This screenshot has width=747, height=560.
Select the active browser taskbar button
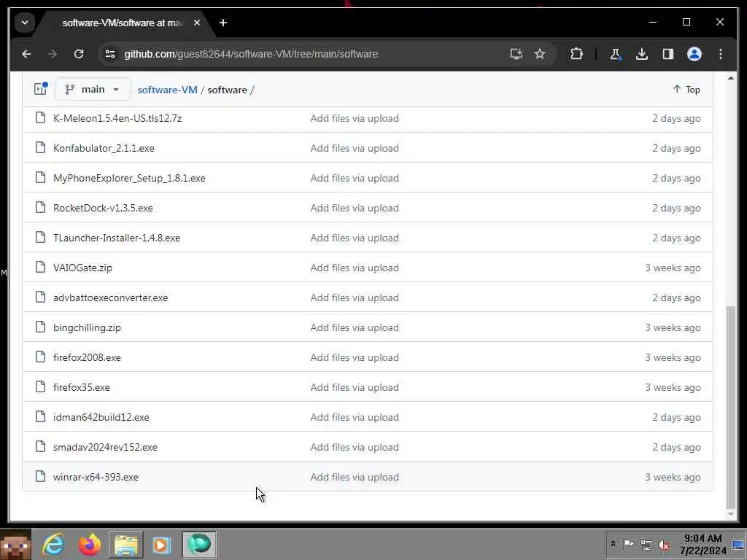click(199, 544)
